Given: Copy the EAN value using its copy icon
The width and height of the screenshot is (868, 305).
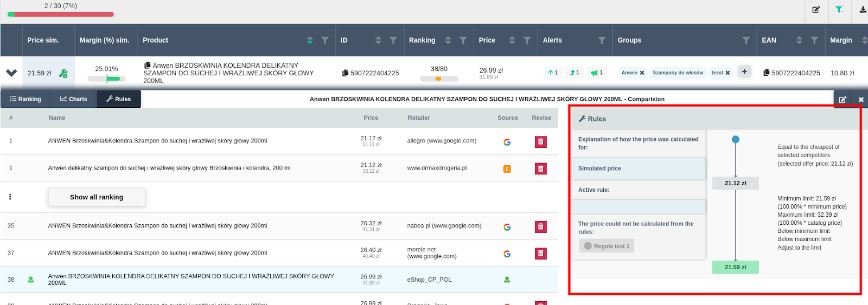Looking at the screenshot, I should 767,73.
